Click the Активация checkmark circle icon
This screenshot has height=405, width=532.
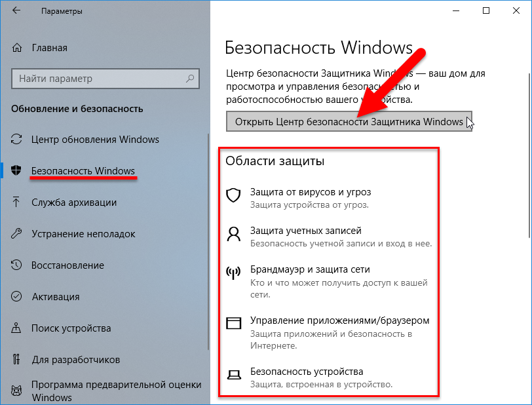16,296
